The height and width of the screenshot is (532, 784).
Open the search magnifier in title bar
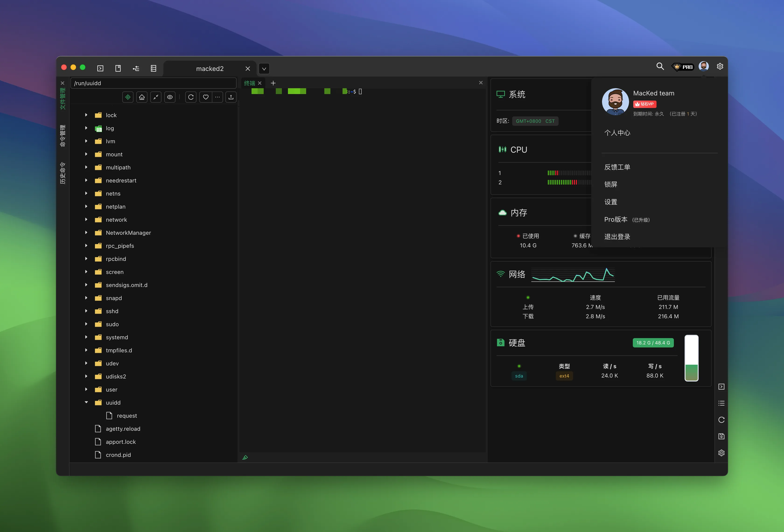660,66
